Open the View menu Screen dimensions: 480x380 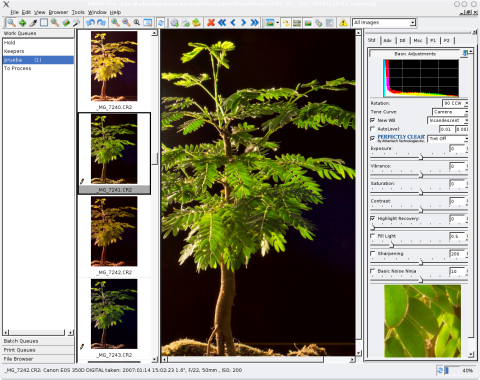(x=39, y=12)
